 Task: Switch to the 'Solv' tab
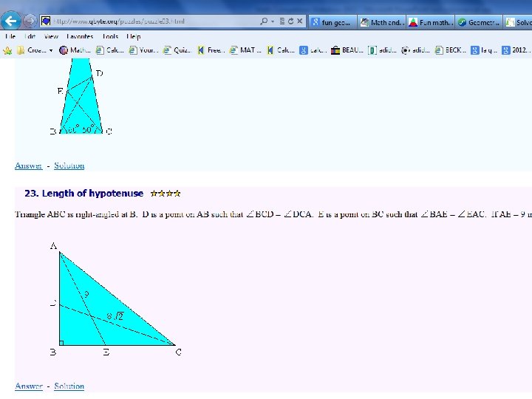518,22
